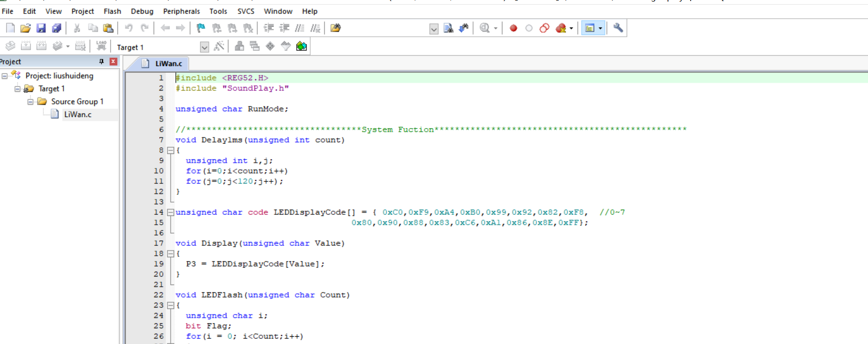This screenshot has width=868, height=344.
Task: Open File Extensions and Books icon
Action: coord(239,46)
